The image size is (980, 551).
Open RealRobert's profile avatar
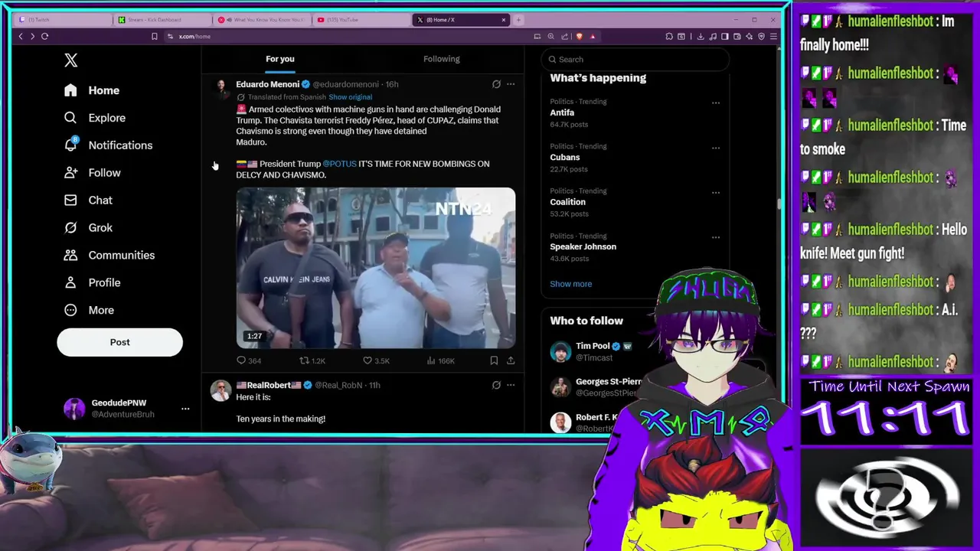click(220, 390)
